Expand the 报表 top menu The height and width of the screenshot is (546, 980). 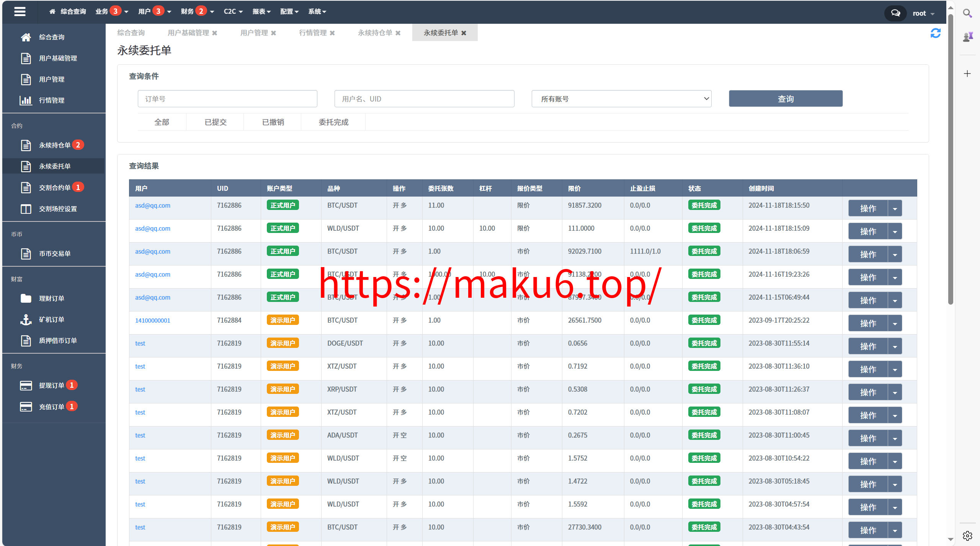pyautogui.click(x=261, y=11)
